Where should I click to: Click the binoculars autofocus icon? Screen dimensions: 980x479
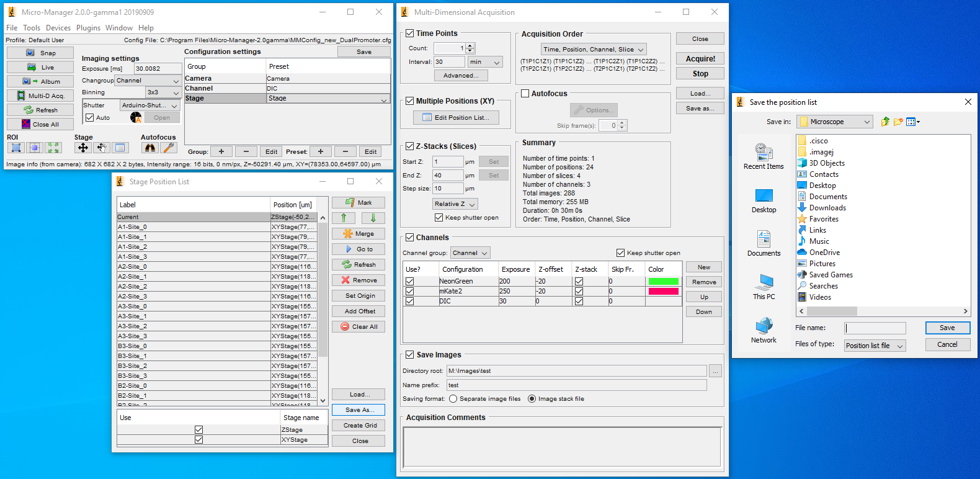(x=149, y=148)
